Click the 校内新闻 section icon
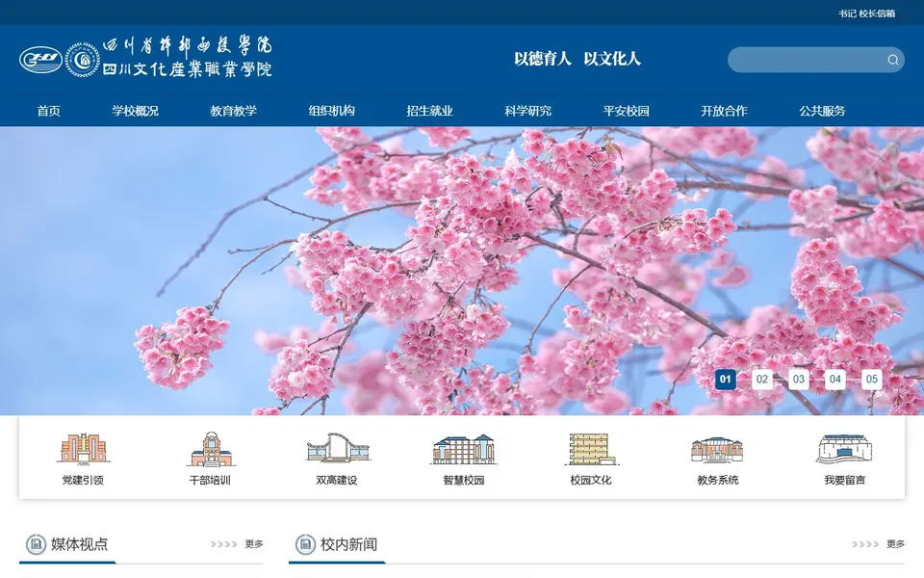Viewport: 924px width, 578px height. [x=305, y=543]
